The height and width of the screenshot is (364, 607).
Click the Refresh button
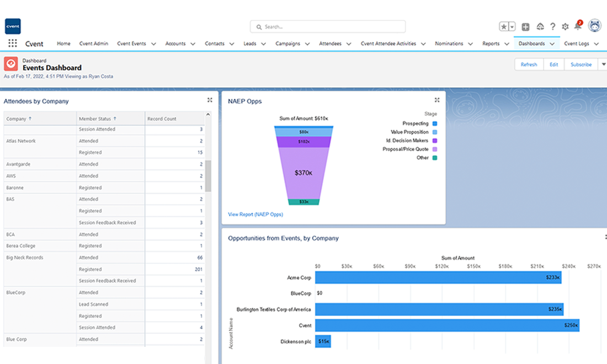(x=529, y=65)
